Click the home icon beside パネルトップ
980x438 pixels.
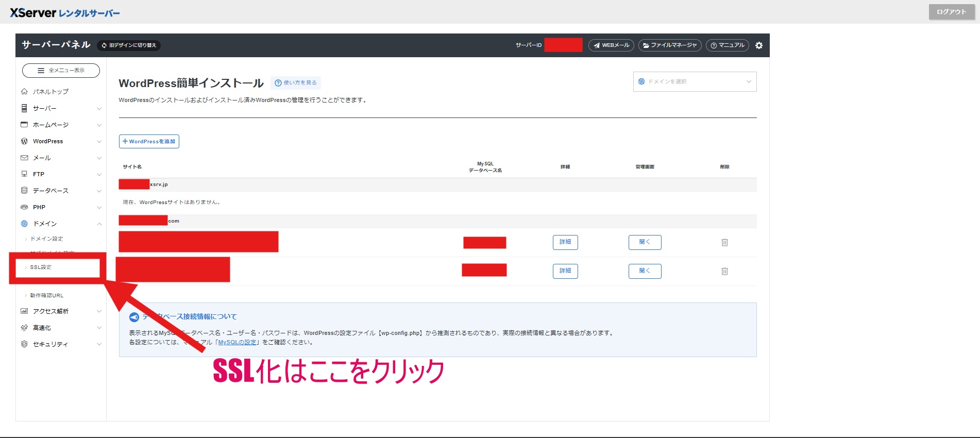pyautogui.click(x=24, y=92)
